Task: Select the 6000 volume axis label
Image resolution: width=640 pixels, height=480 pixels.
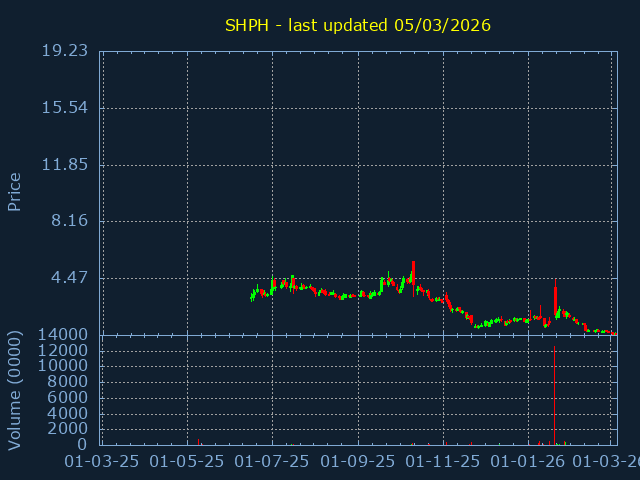Action: pyautogui.click(x=68, y=398)
